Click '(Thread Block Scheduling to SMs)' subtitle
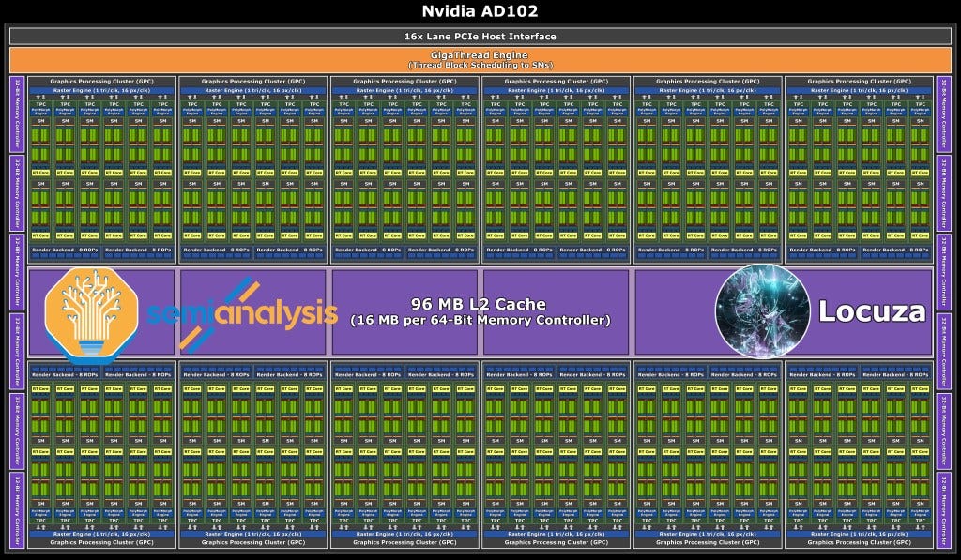 pyautogui.click(x=480, y=65)
